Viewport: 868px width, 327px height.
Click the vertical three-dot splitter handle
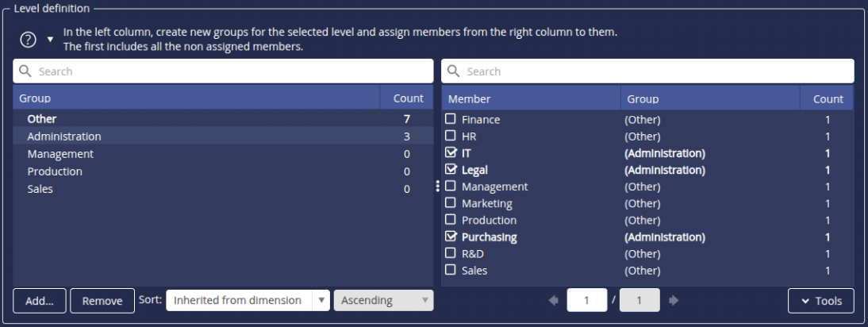point(437,187)
